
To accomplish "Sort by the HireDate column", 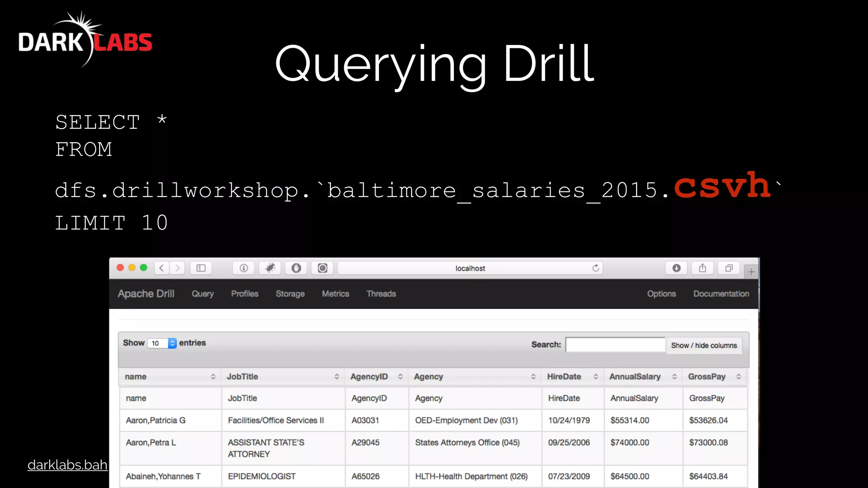I will point(573,377).
